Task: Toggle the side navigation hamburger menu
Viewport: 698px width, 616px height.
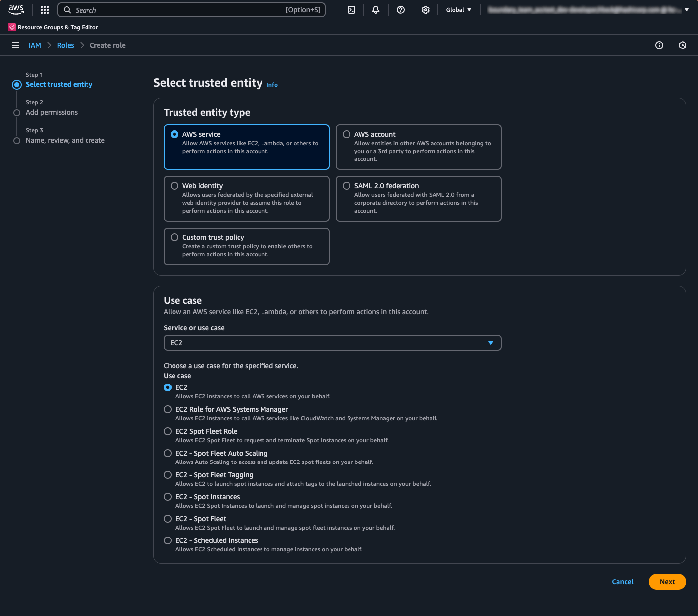Action: (15, 45)
